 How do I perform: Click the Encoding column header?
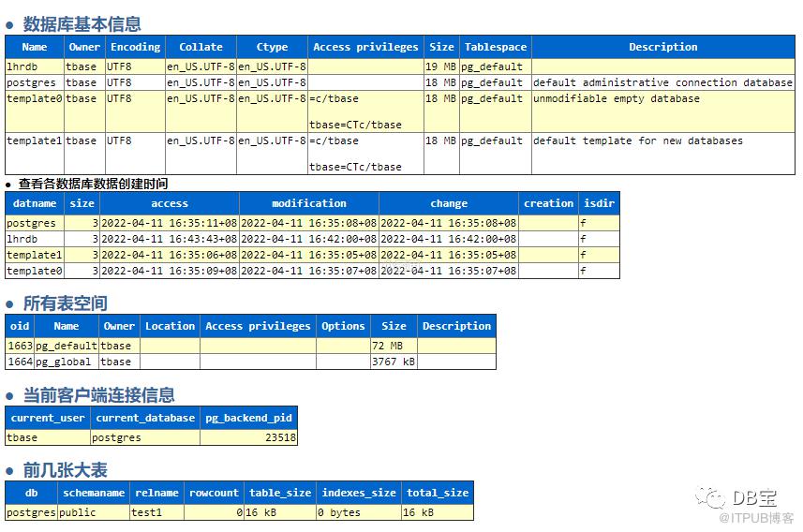pos(135,47)
